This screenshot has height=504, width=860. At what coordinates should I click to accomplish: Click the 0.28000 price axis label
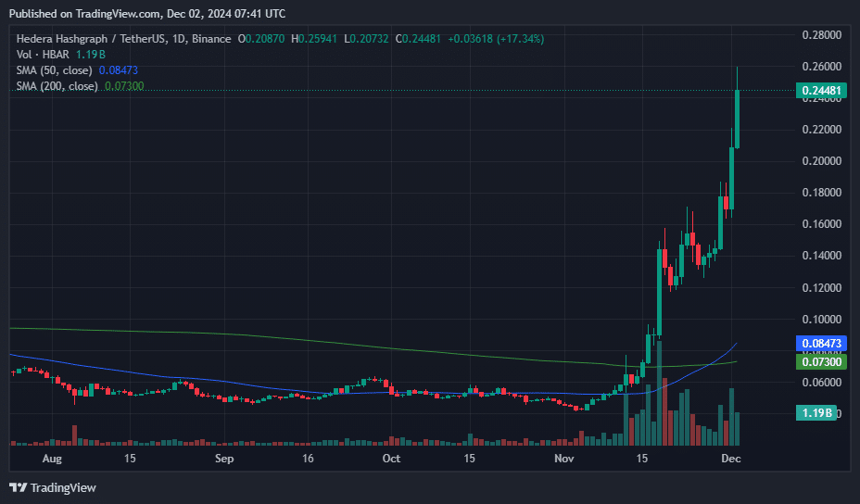pos(822,35)
